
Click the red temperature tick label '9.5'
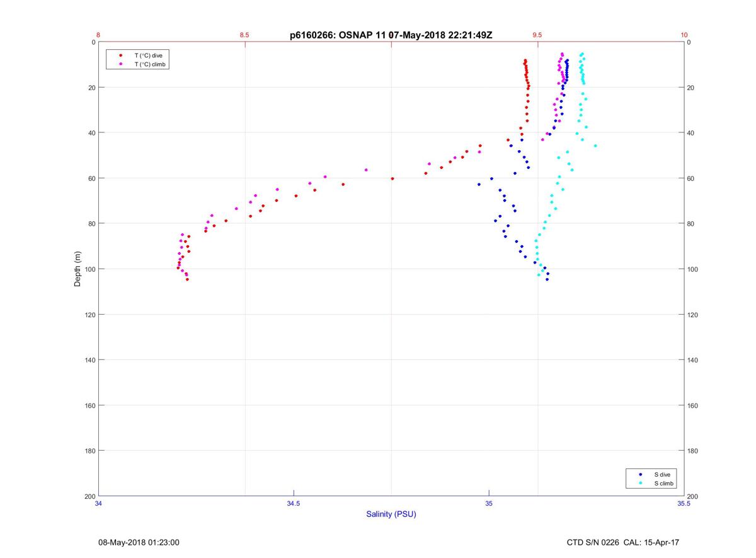point(537,35)
